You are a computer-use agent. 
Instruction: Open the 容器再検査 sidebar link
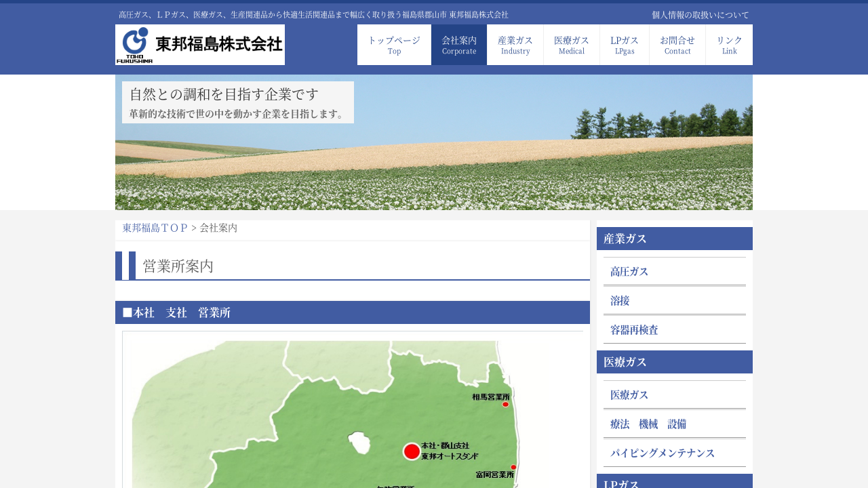(x=634, y=330)
